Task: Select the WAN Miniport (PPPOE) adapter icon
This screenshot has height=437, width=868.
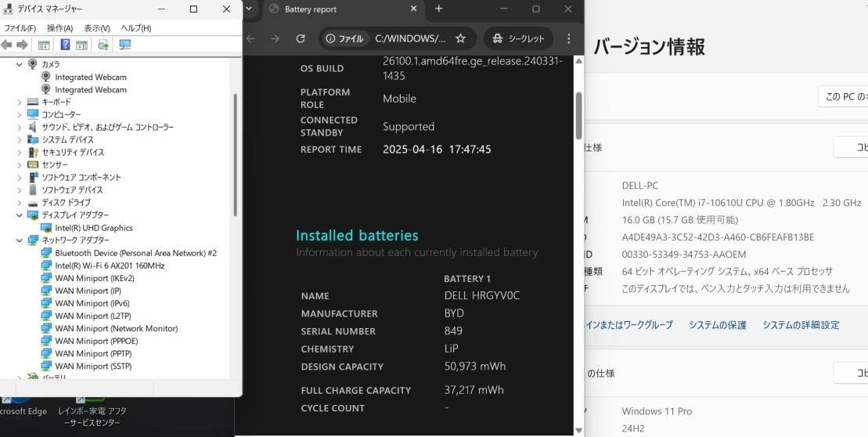Action: pyautogui.click(x=46, y=341)
